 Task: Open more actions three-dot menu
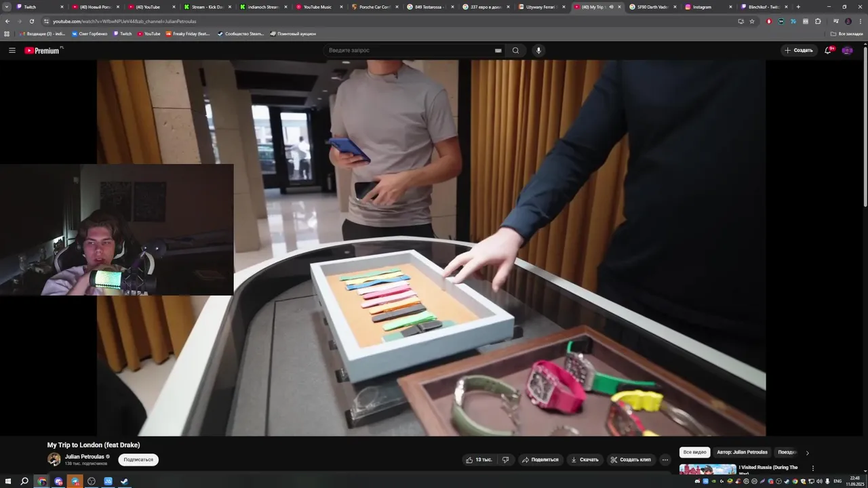[665, 460]
